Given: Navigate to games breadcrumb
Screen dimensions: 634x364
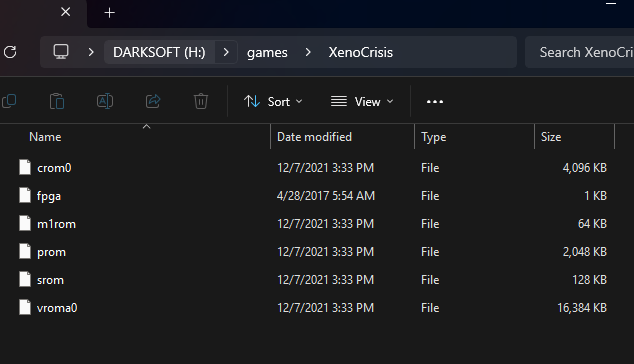Looking at the screenshot, I should coord(267,53).
